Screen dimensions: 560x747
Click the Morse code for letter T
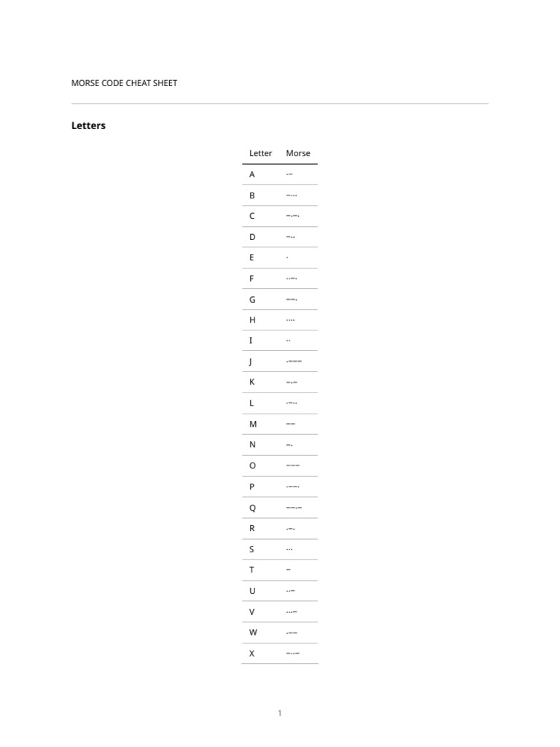tap(289, 570)
